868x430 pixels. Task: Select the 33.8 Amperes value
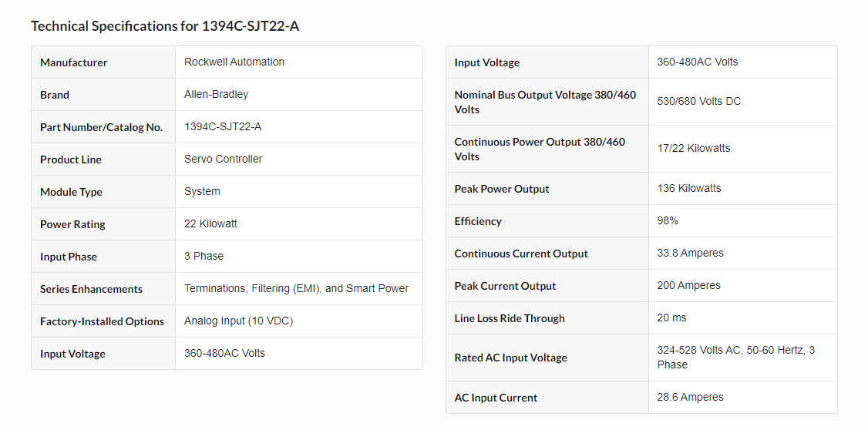[x=690, y=253]
